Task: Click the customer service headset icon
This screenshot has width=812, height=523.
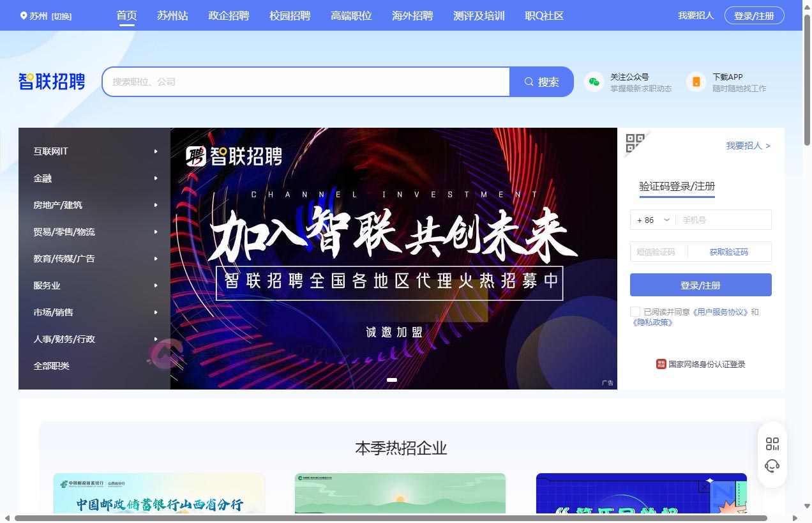Action: [x=772, y=466]
